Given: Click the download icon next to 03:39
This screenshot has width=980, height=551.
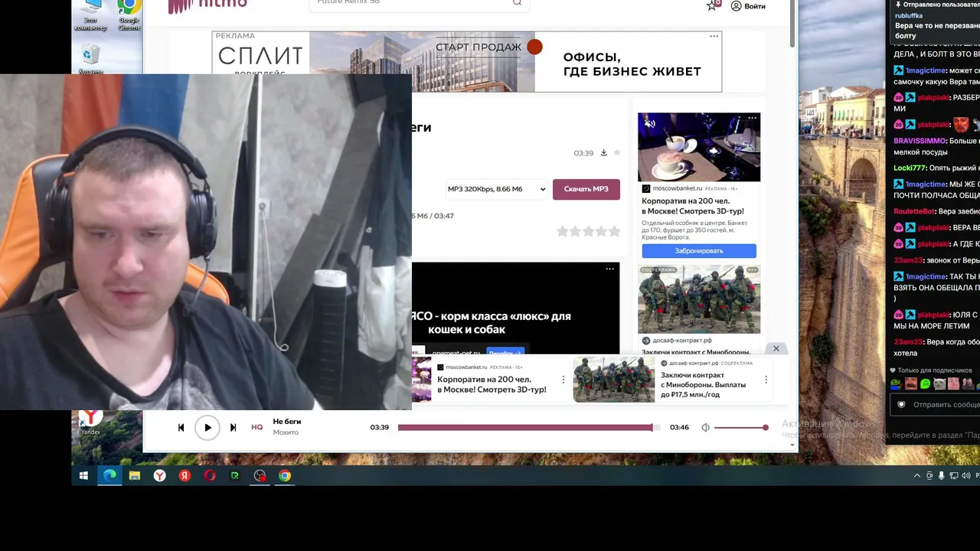Looking at the screenshot, I should [603, 152].
